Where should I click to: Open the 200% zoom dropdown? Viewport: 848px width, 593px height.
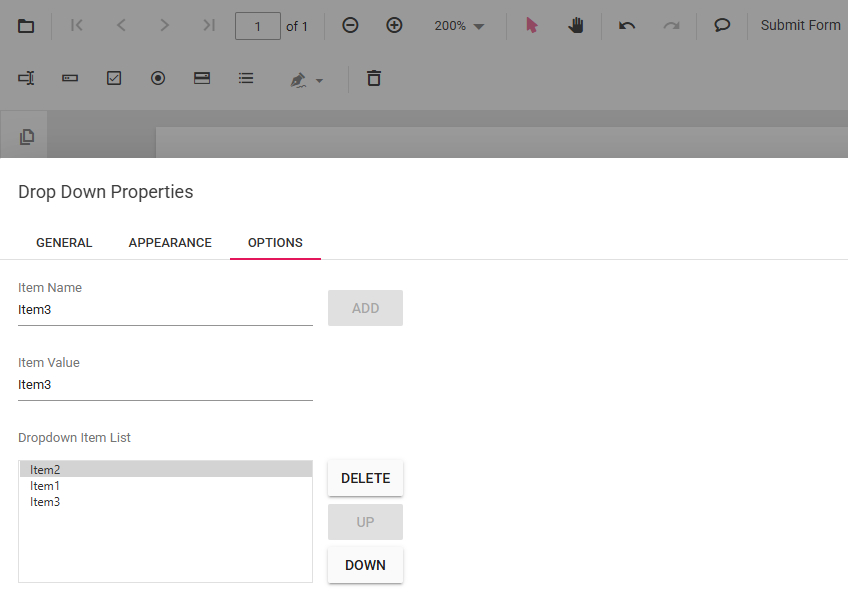(x=459, y=26)
